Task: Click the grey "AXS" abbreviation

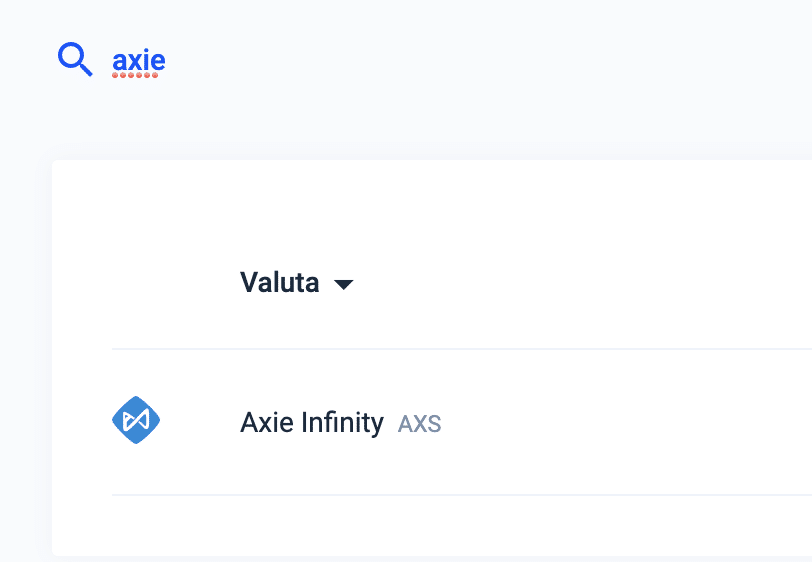Action: coord(419,424)
